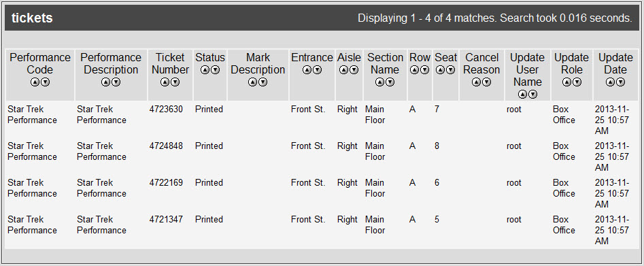Sort Aisle column ascending with up arrow
The height and width of the screenshot is (266, 644).
(344, 70)
